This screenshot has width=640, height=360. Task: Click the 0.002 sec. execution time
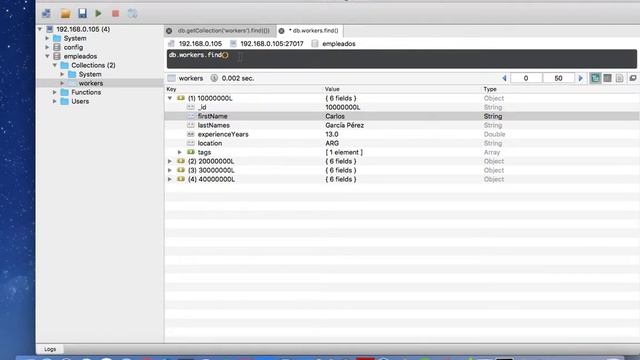coord(238,78)
